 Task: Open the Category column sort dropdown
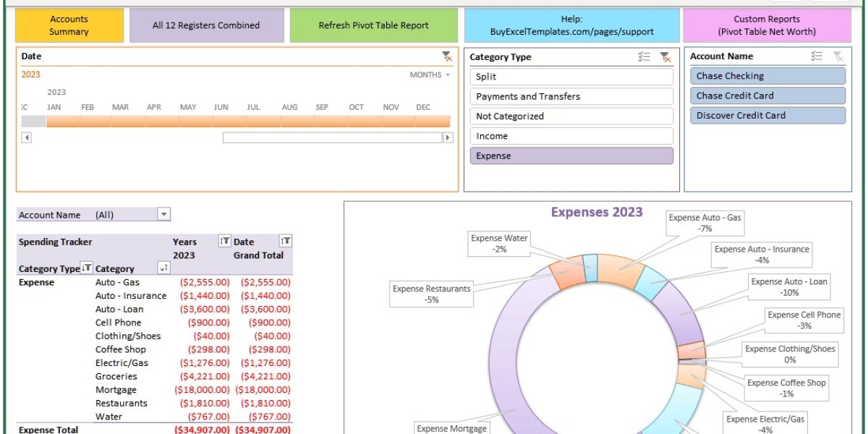pos(164,268)
